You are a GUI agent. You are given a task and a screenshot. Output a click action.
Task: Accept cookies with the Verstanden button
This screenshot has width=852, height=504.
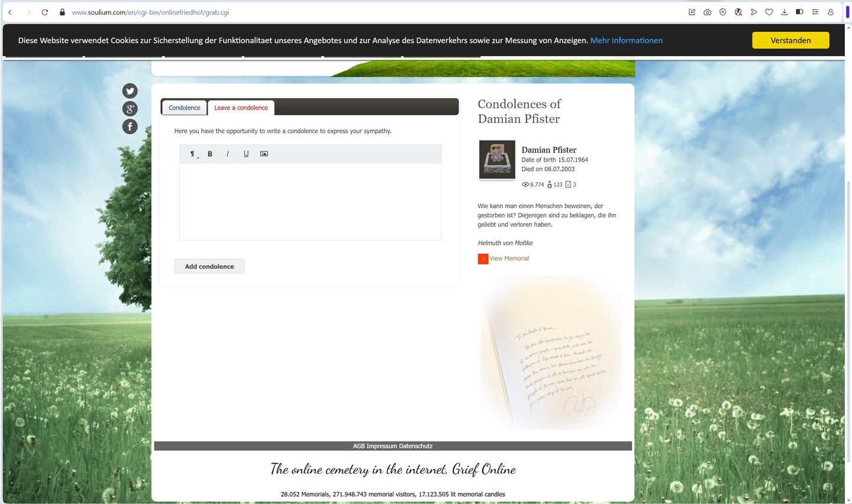(790, 40)
